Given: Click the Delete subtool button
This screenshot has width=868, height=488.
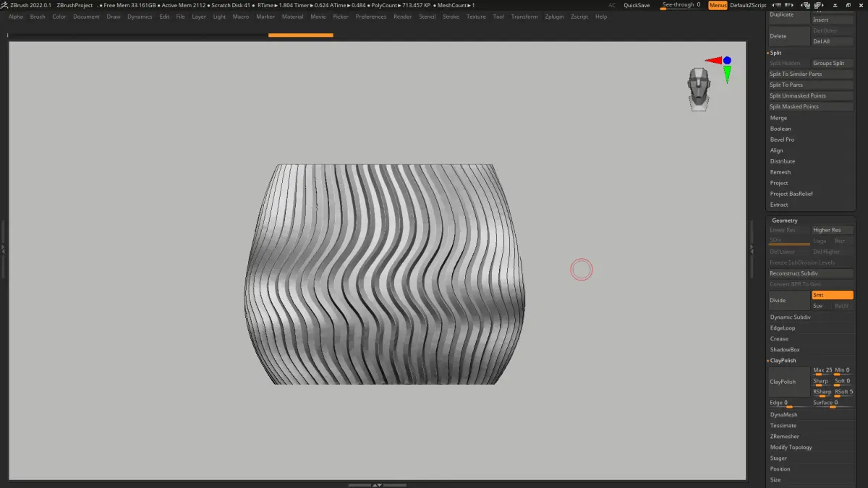Looking at the screenshot, I should click(x=788, y=36).
